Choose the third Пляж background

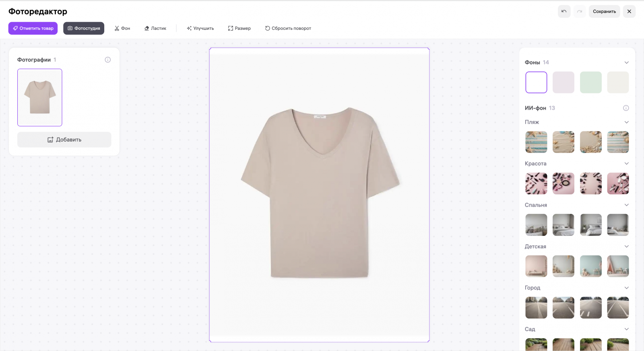(x=591, y=142)
